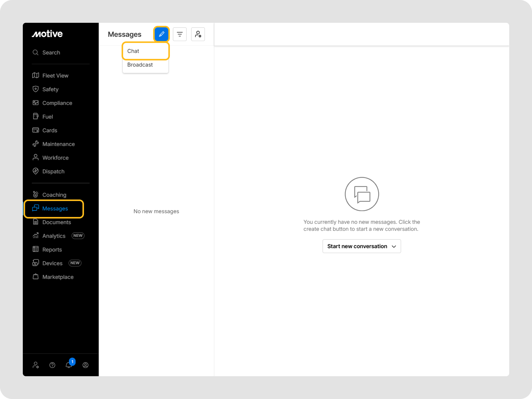The height and width of the screenshot is (399, 532).
Task: Click the notifications bell with badge
Action: point(69,365)
